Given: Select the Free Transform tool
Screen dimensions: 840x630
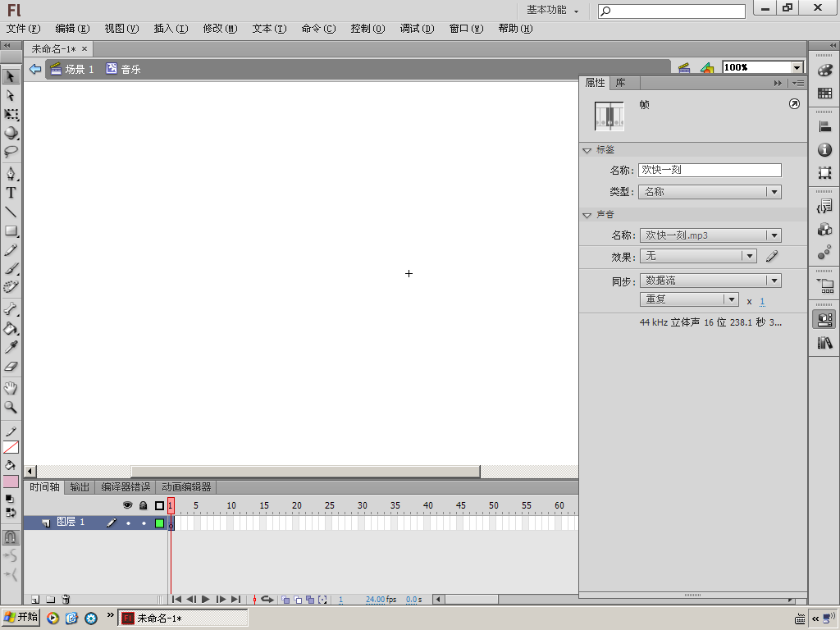Looking at the screenshot, I should pyautogui.click(x=11, y=114).
